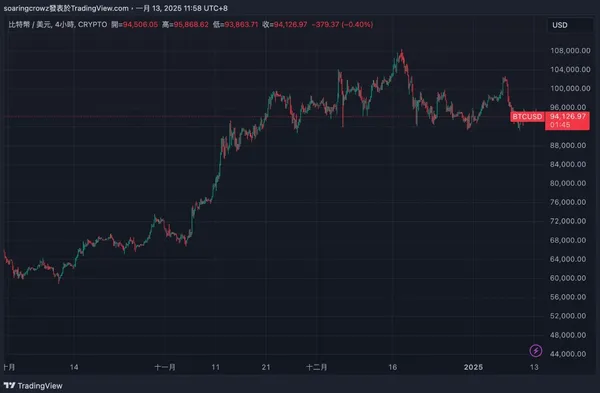Click the 104,000.00 price axis label
600x393 pixels.
570,69
